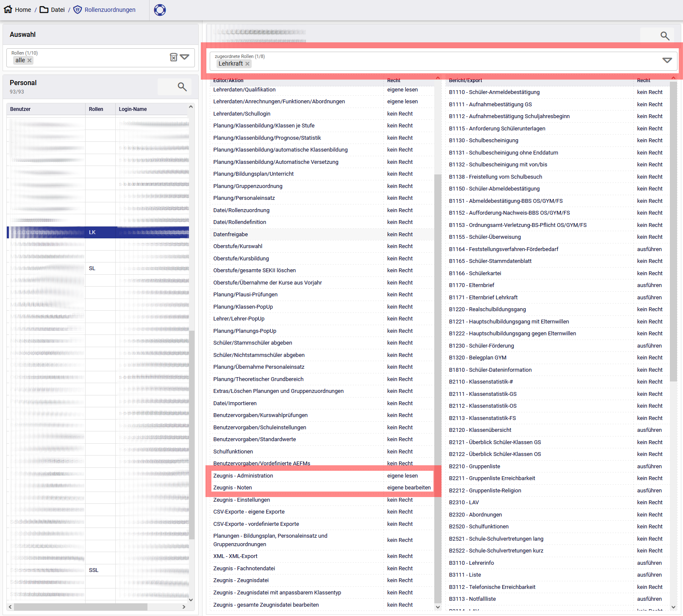683x616 pixels.
Task: Go to the Home breadcrumb link
Action: click(x=23, y=10)
